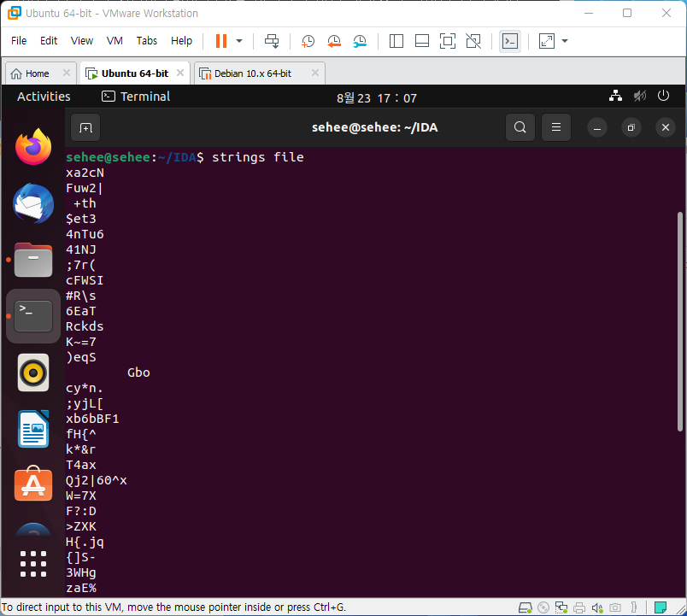This screenshot has width=687, height=616.
Task: Close the Home tab
Action: [66, 73]
